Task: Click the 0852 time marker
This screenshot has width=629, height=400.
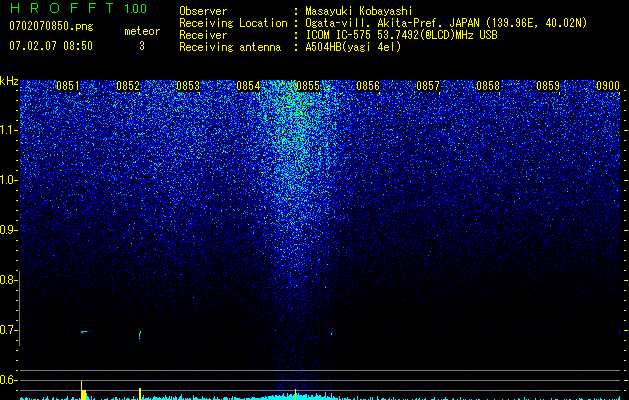Action: (x=128, y=86)
